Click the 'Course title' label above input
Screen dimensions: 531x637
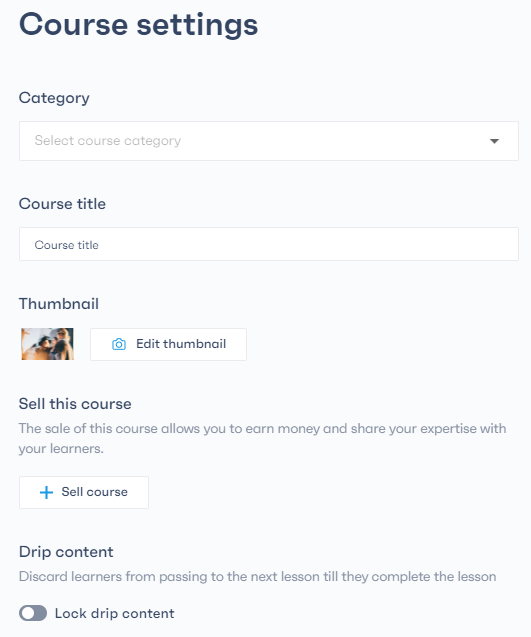point(62,204)
